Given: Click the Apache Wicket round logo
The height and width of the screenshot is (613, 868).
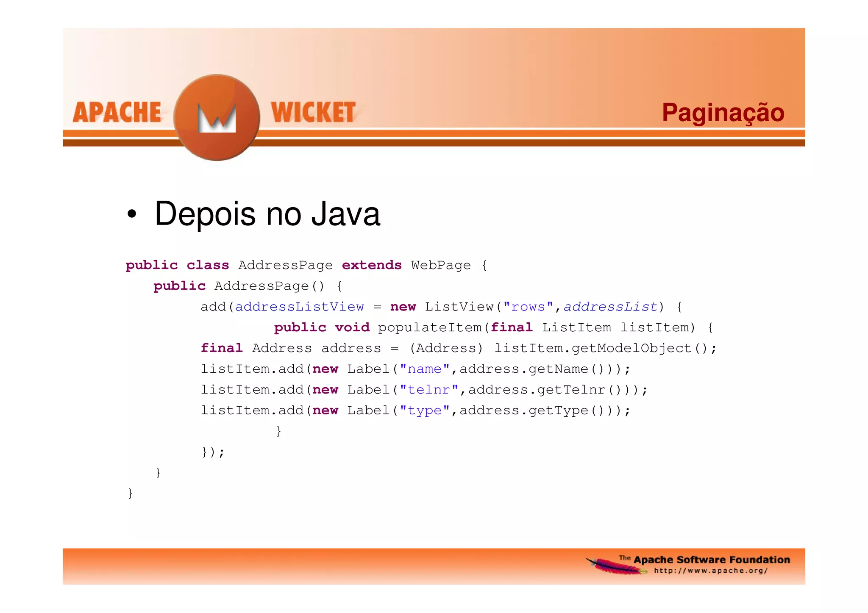Looking at the screenshot, I should [x=217, y=117].
